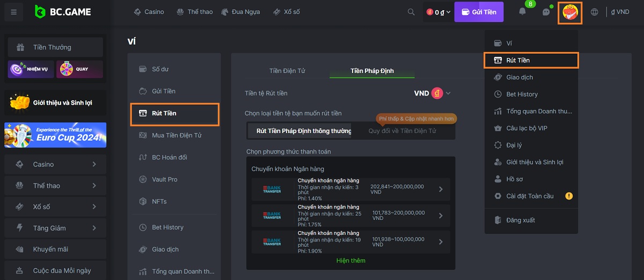Select Giao dịch in wallet menu
The height and width of the screenshot is (280, 644).
pyautogui.click(x=174, y=249)
